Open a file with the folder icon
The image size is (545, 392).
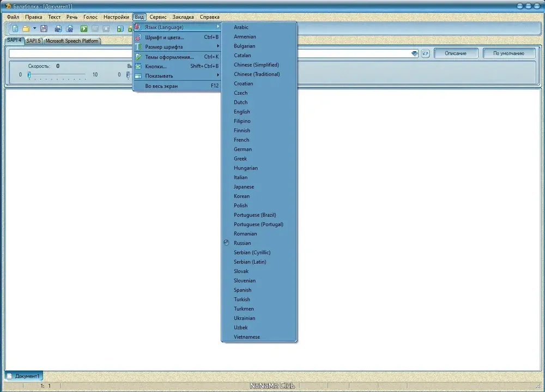coord(26,28)
